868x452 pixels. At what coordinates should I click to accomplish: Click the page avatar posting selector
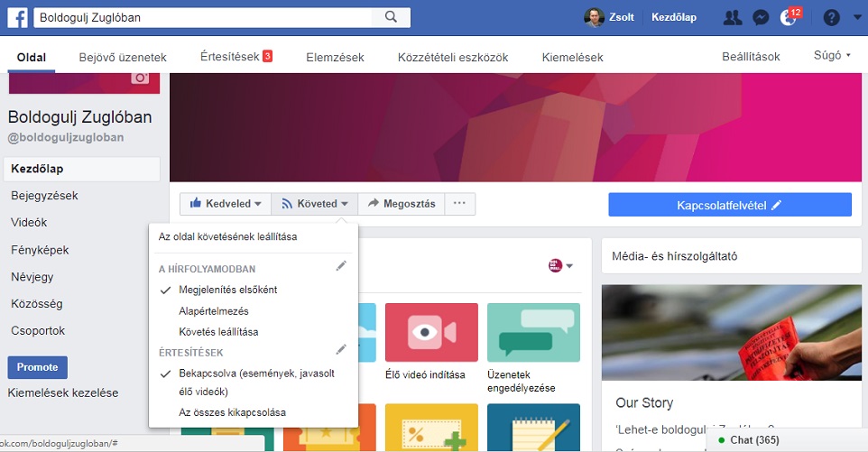point(560,265)
